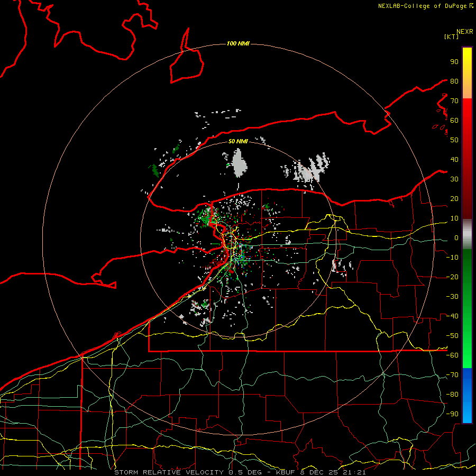This screenshot has width=476, height=476.
Task: Click the positive 70 knots scale value
Action: point(454,101)
